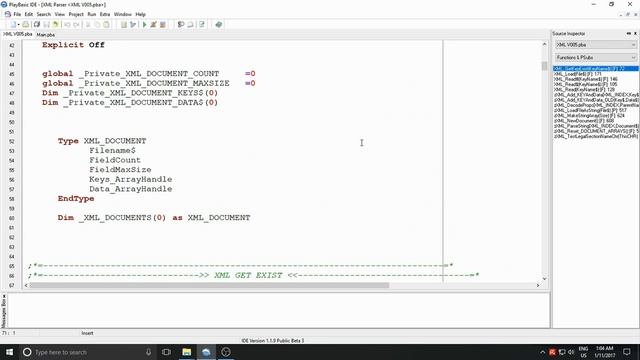640x360 pixels.
Task: Click the 'Type here to search' taskbar box
Action: (89, 352)
